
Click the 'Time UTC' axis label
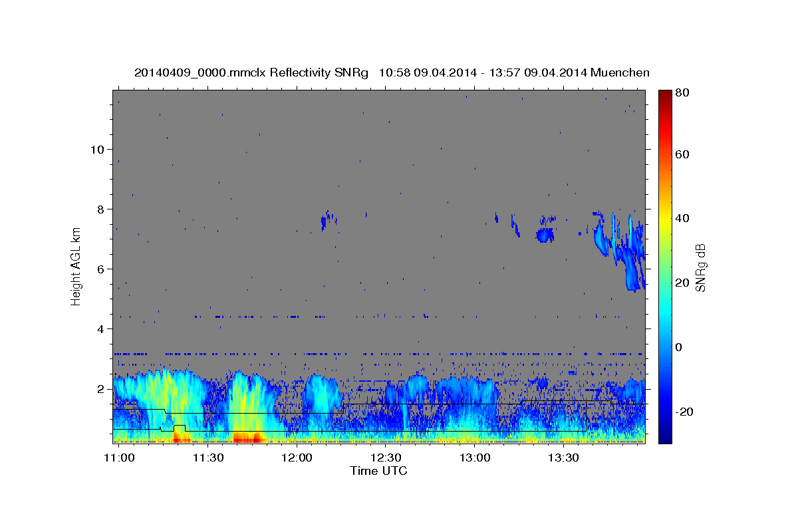click(378, 471)
